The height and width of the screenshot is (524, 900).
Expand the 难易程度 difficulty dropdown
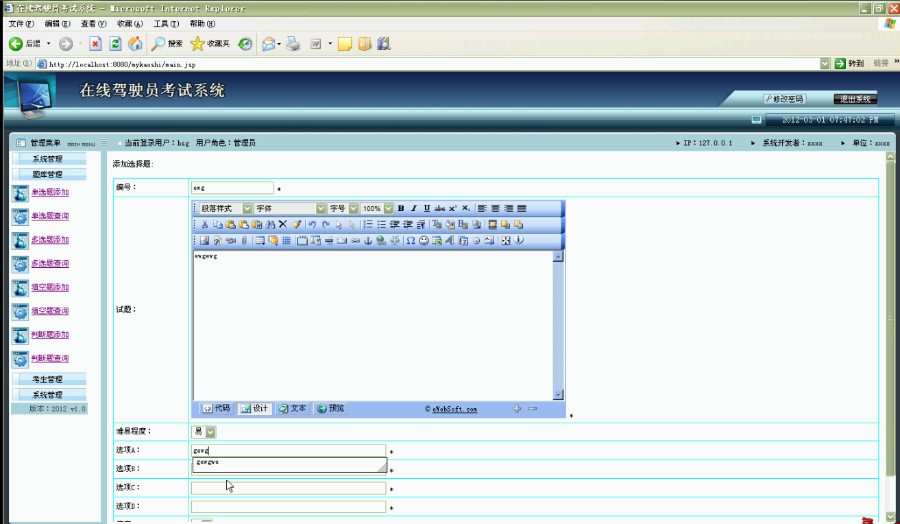coord(210,432)
